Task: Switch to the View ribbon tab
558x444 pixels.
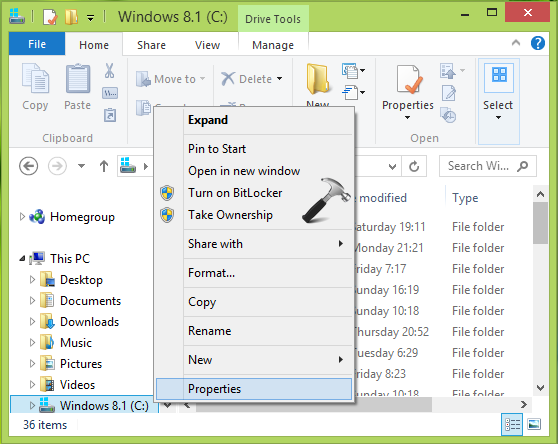Action: (207, 45)
